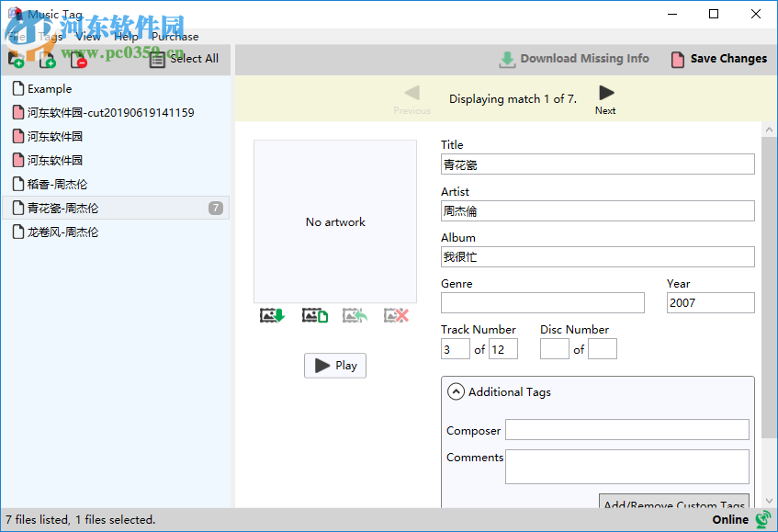The height and width of the screenshot is (532, 778).
Task: Click the file icon beside 龙卷风-周杰伦
Action: (x=18, y=232)
